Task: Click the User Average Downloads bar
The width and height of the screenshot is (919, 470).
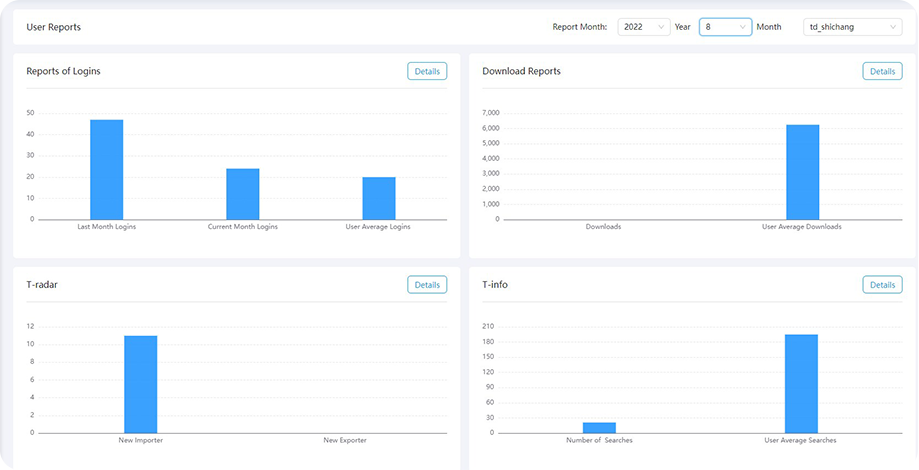Action: [802, 172]
